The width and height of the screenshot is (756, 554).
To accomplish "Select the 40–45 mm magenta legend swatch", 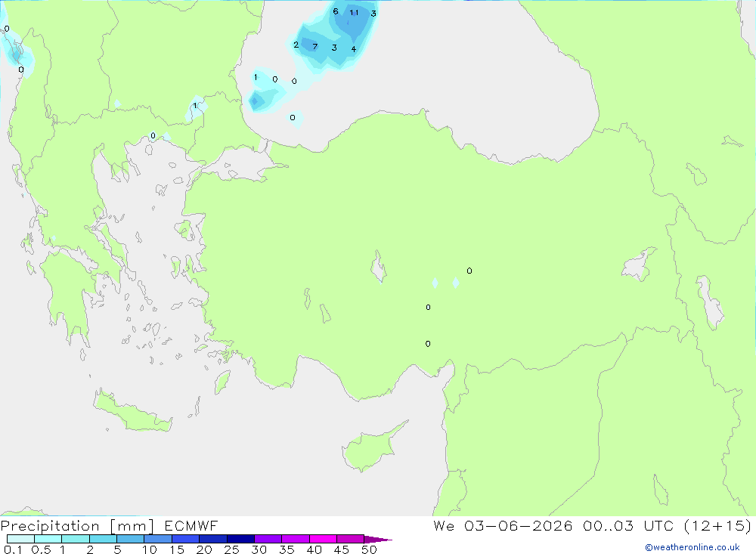I will coord(323,539).
